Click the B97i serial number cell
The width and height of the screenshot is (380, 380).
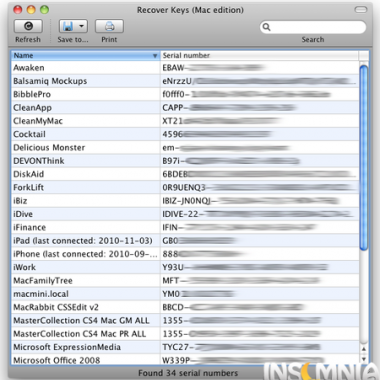[259, 161]
